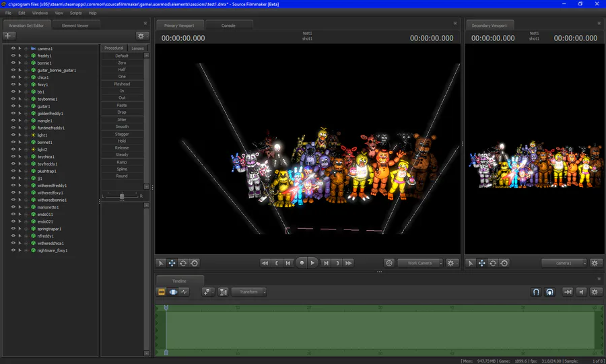Screen dimensions: 606x364
Task: Click the L-R balance slider handle
Action: point(122,196)
